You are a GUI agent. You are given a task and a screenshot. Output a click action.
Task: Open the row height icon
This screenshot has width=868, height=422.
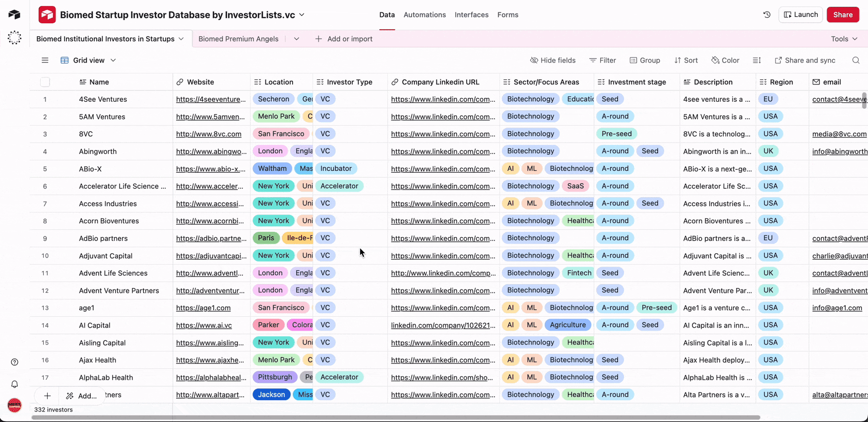(756, 60)
